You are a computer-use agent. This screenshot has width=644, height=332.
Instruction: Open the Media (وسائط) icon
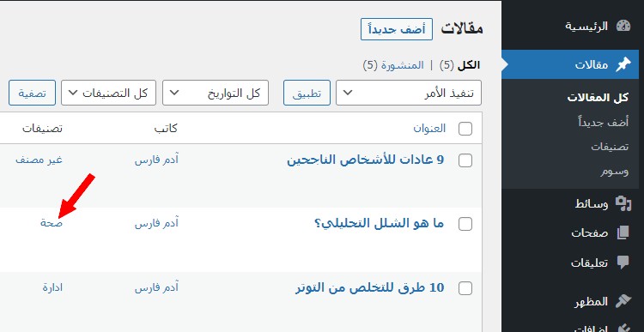click(x=623, y=203)
